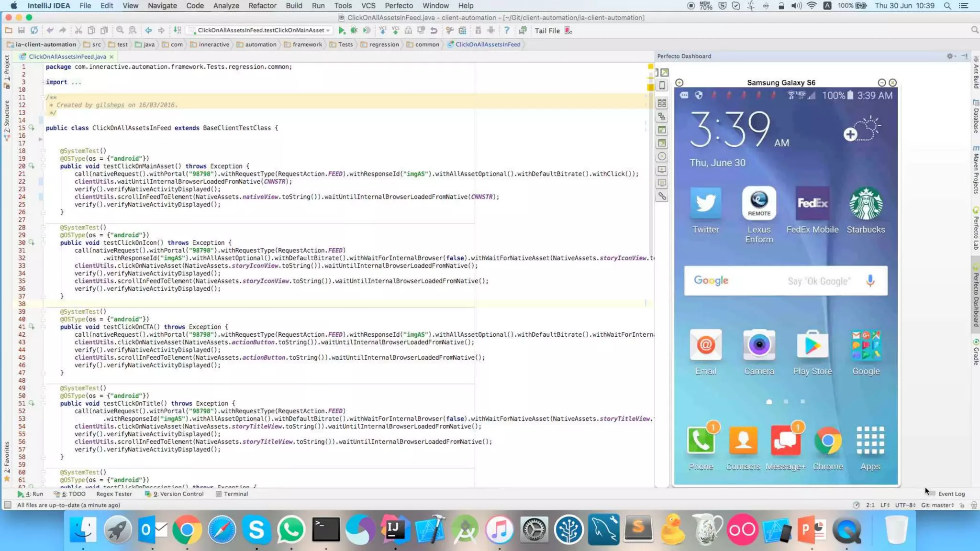Open the Refactor menu

coord(262,6)
